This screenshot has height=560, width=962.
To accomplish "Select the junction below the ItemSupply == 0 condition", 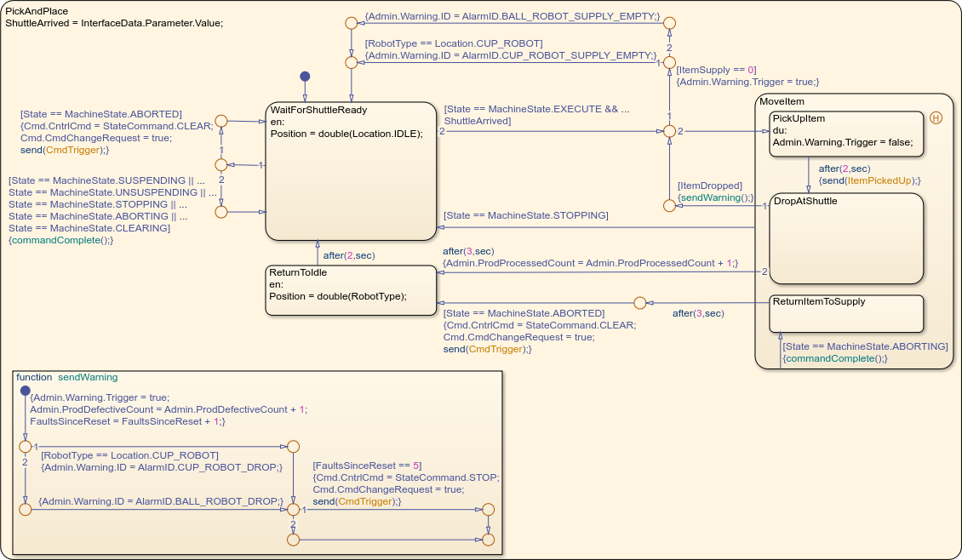I will (x=669, y=132).
